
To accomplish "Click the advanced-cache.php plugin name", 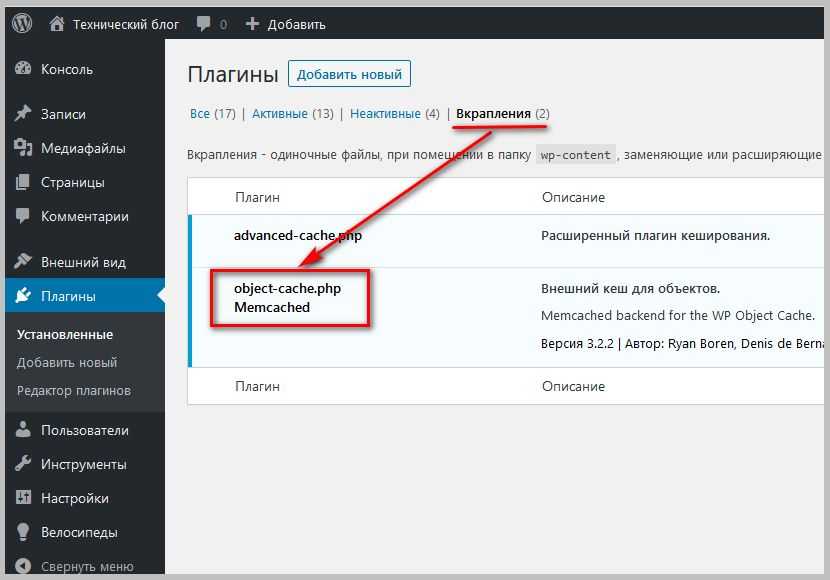I will click(298, 235).
